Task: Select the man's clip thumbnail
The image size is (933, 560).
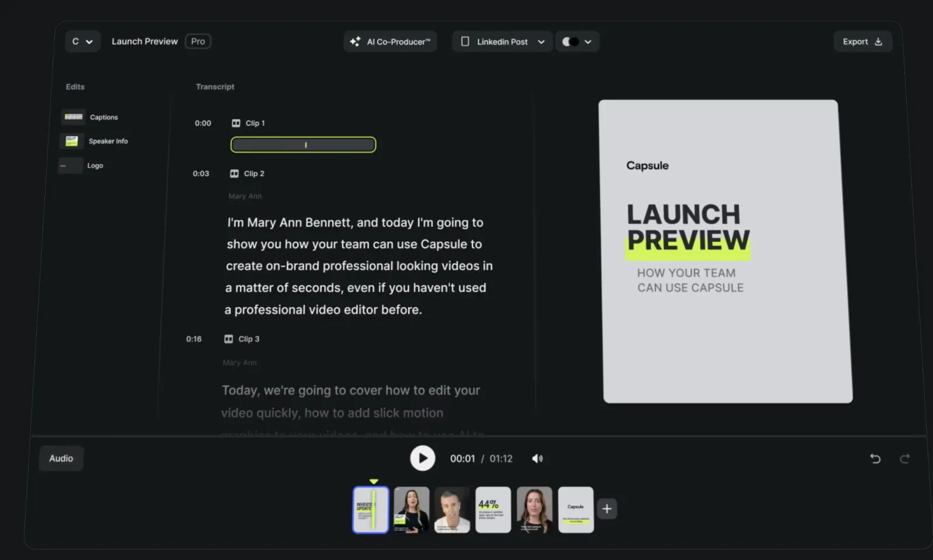Action: pos(453,510)
